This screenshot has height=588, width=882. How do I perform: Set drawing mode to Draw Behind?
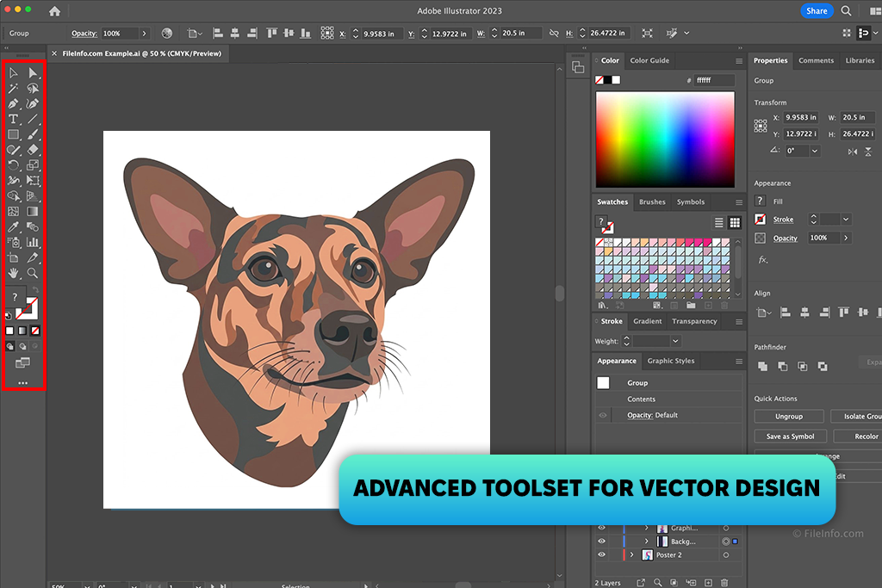click(22, 346)
